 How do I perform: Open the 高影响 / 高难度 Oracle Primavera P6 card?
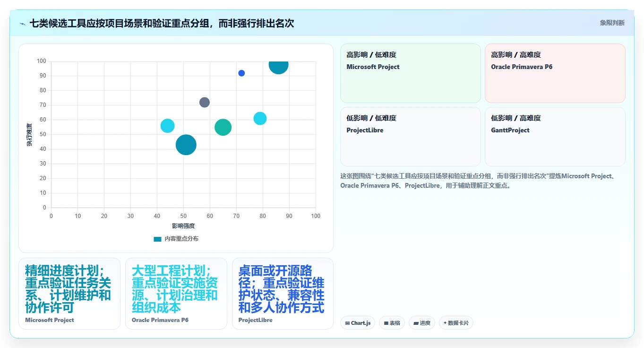(x=555, y=73)
